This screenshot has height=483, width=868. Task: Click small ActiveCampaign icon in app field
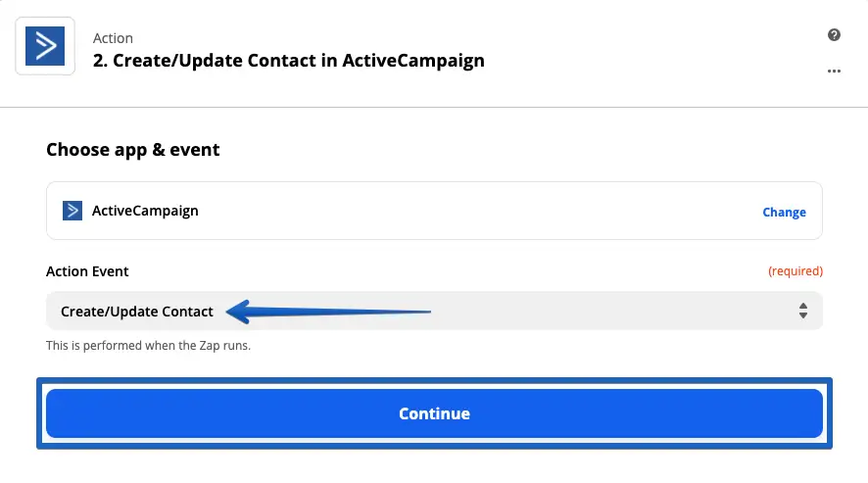pyautogui.click(x=72, y=211)
